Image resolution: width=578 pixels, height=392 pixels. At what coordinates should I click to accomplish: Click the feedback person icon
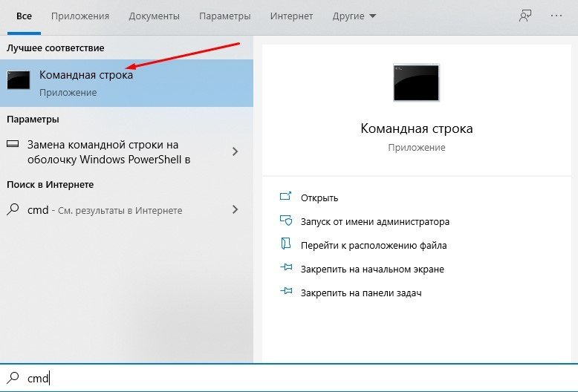coord(525,16)
